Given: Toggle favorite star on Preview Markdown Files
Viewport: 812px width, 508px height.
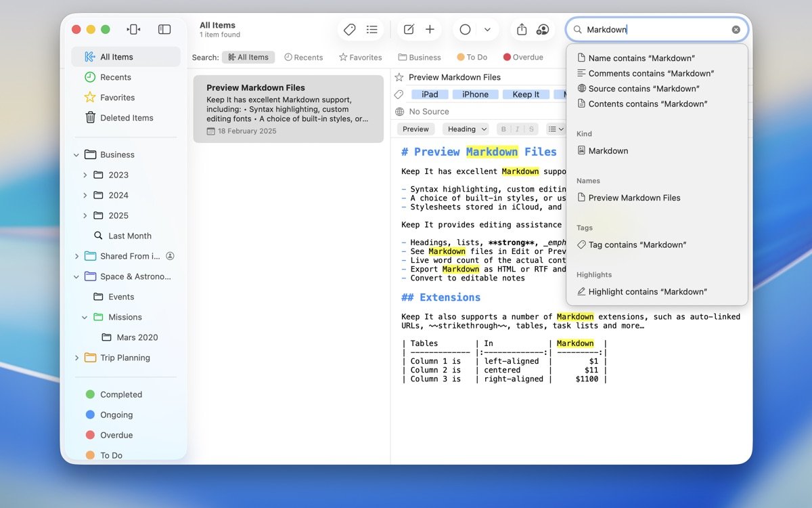Looking at the screenshot, I should point(399,77).
